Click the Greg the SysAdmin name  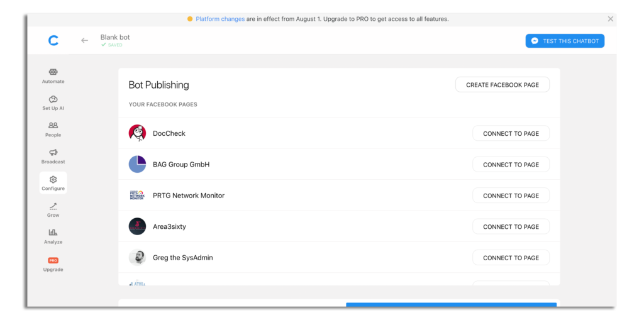[183, 258]
